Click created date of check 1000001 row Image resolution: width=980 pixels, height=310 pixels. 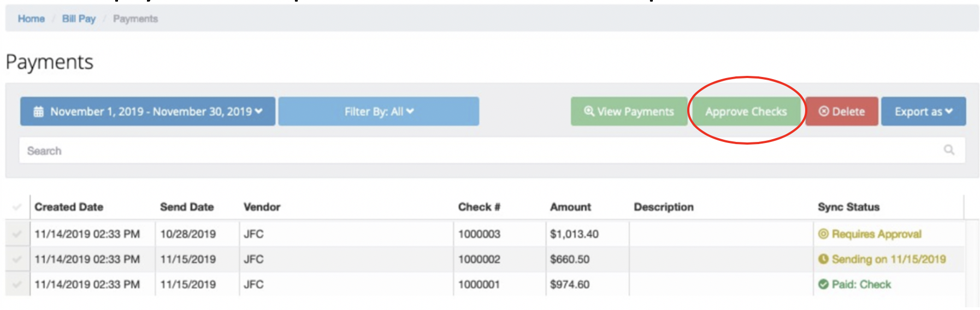coord(87,284)
